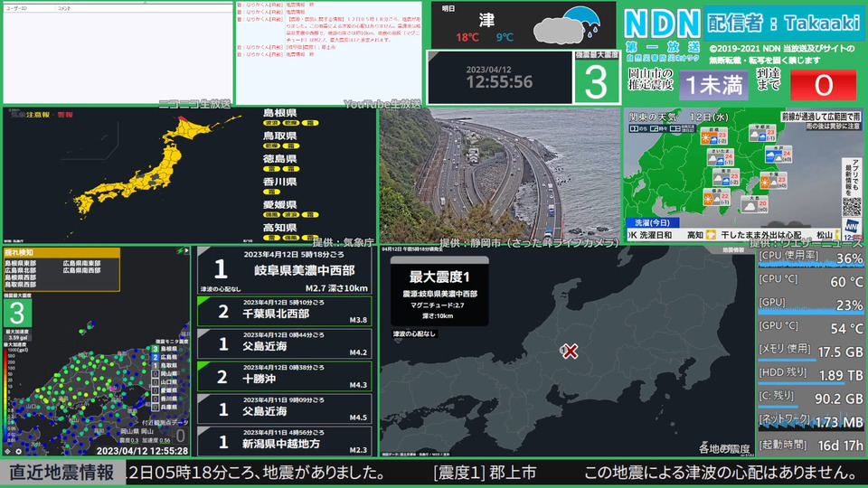Click the 波浪 tag under 島根県

(x=271, y=123)
